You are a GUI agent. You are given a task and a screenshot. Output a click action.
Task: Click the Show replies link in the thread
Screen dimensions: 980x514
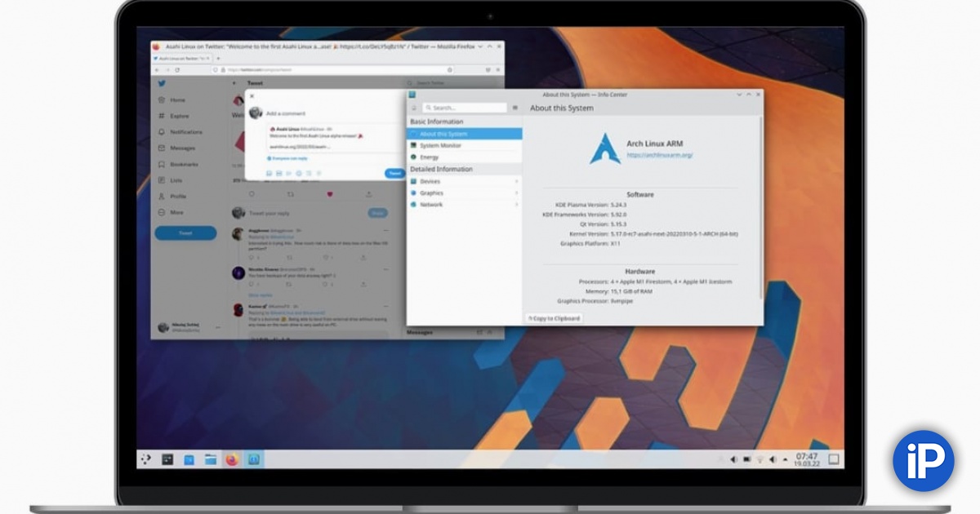pos(261,295)
